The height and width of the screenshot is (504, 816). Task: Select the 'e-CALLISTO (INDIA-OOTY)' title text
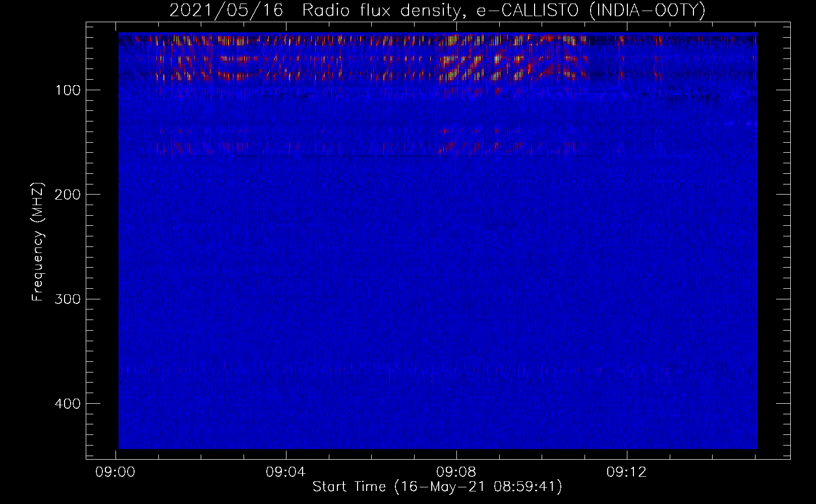[x=591, y=10]
